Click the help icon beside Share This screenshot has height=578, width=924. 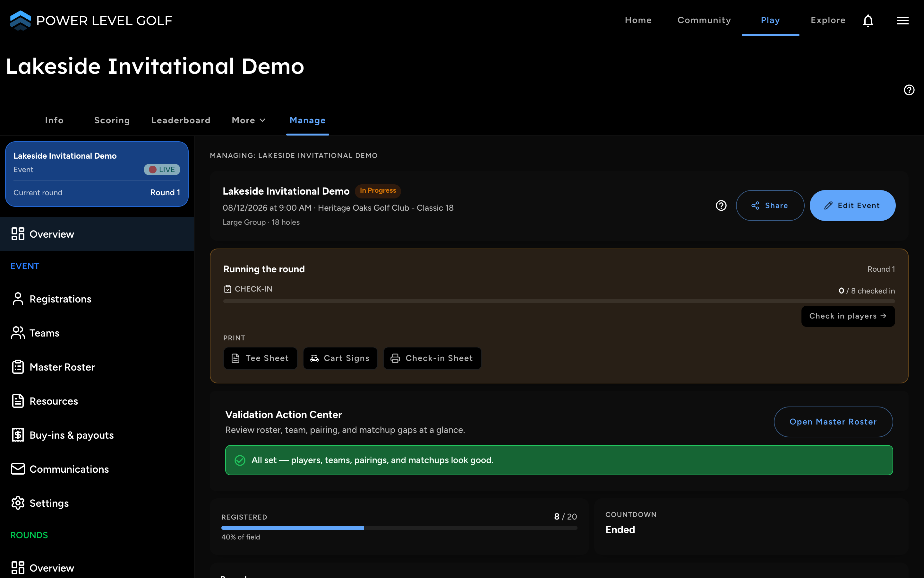click(x=721, y=206)
